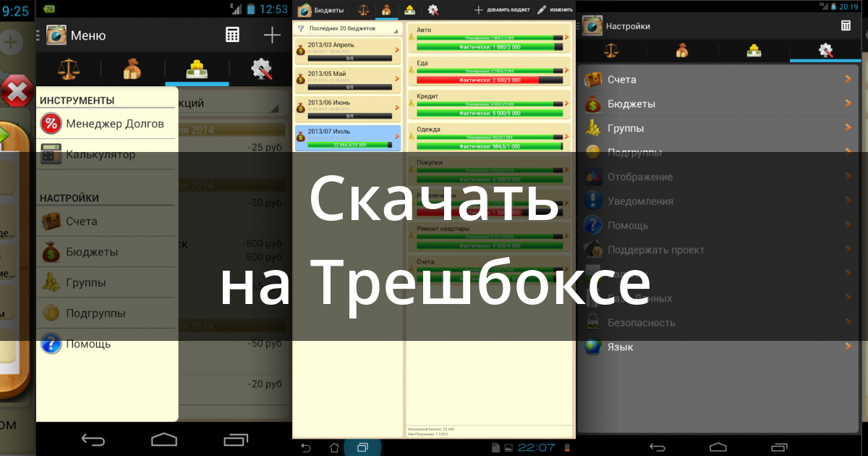Tap the recent apps button on Настройки phone
The image size is (868, 456).
pyautogui.click(x=780, y=446)
